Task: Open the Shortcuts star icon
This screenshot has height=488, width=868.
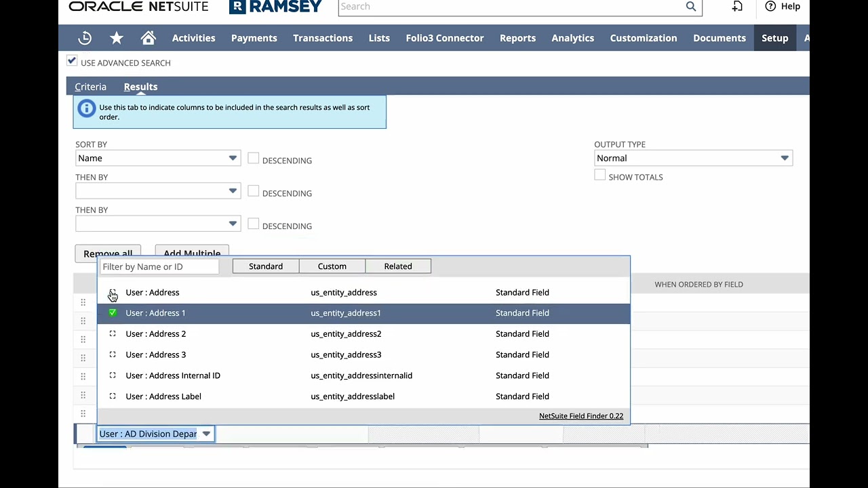Action: (117, 38)
